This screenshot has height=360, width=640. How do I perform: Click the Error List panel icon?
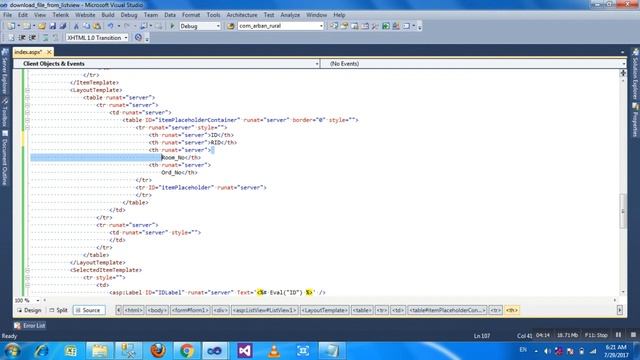[17, 326]
